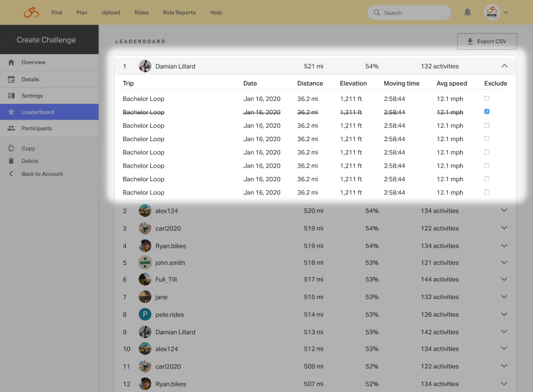The width and height of the screenshot is (533, 392).
Task: Expand Full_Tilt's row
Action: [504, 279]
